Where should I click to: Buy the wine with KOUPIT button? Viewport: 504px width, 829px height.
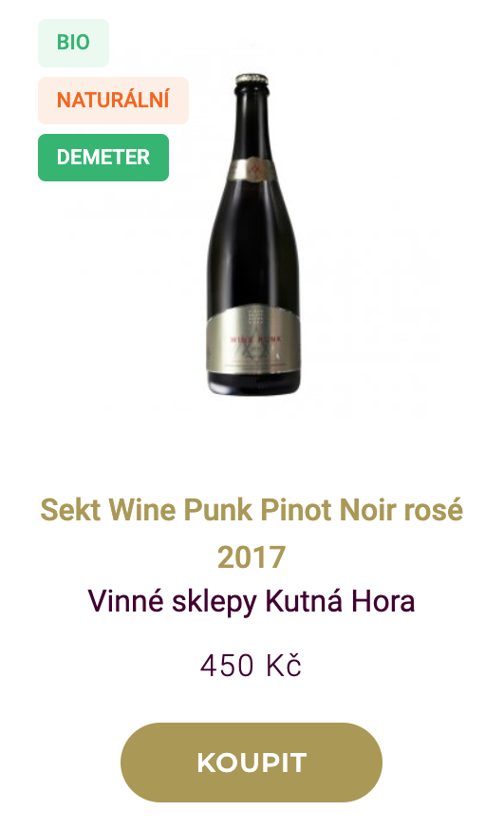click(252, 763)
